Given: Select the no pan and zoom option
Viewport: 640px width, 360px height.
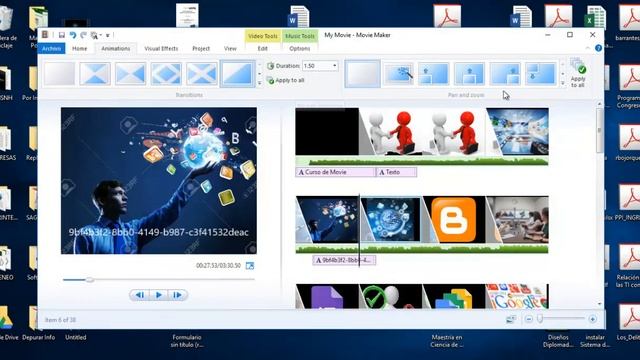Looking at the screenshot, I should [x=362, y=74].
